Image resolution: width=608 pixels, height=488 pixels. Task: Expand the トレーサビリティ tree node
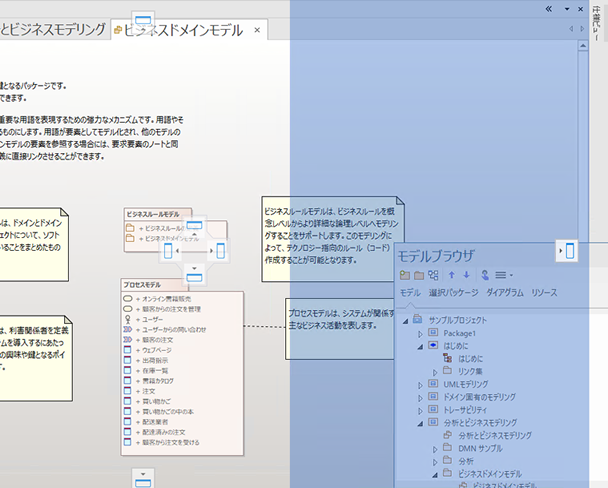point(420,410)
